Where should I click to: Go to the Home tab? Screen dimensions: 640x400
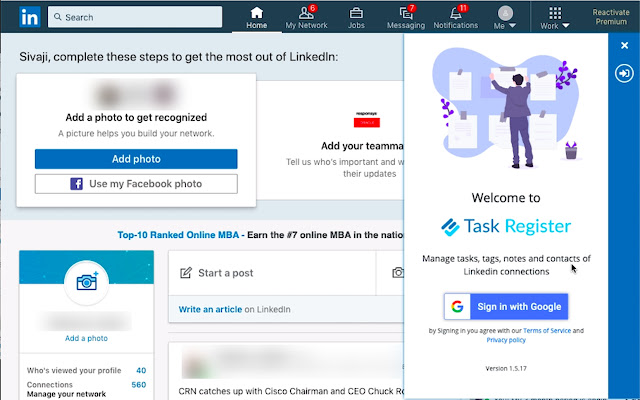point(257,17)
